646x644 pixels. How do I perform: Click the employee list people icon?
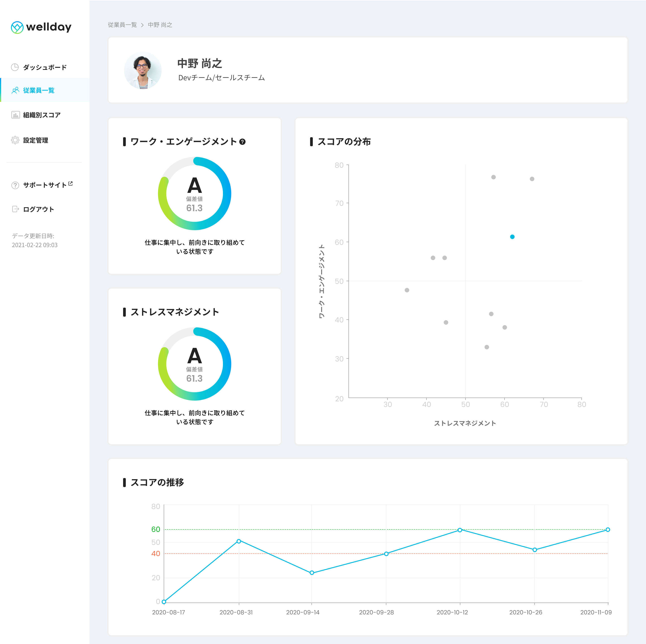pos(15,90)
